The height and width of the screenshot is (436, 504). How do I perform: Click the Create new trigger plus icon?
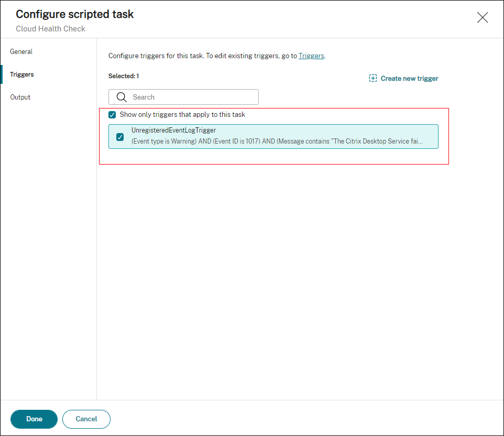(x=373, y=78)
